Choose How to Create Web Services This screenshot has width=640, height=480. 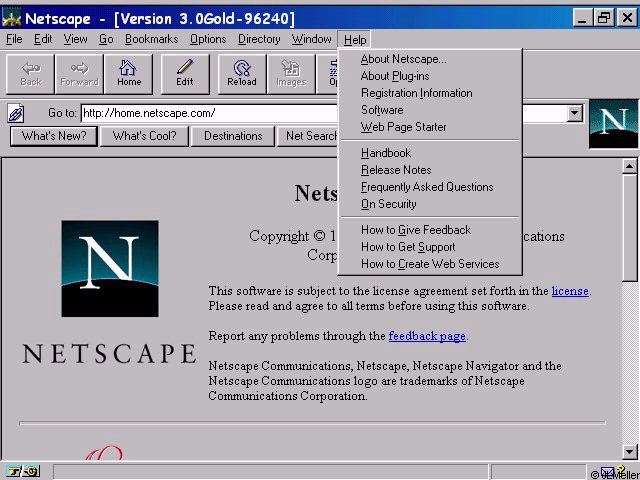[430, 264]
